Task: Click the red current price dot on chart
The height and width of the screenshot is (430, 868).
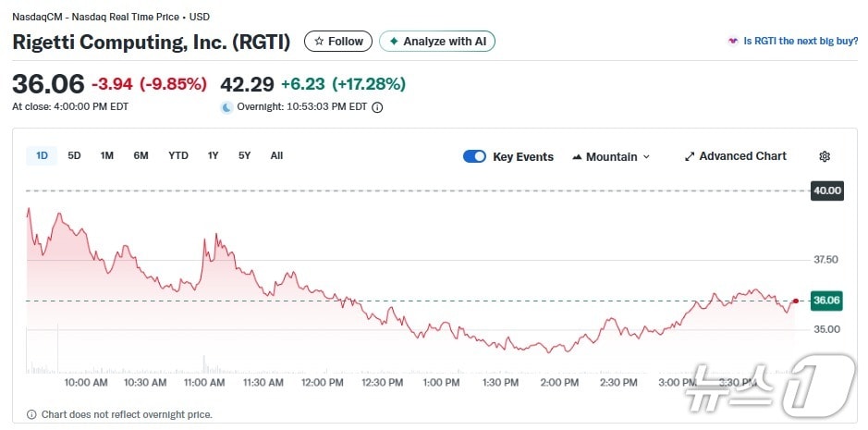Action: (x=795, y=301)
